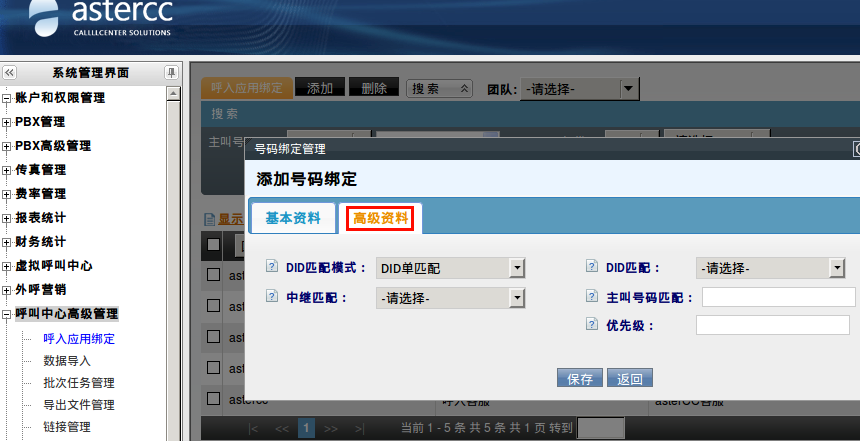
Task: Click help icon beside 中继匹配
Action: pos(272,297)
